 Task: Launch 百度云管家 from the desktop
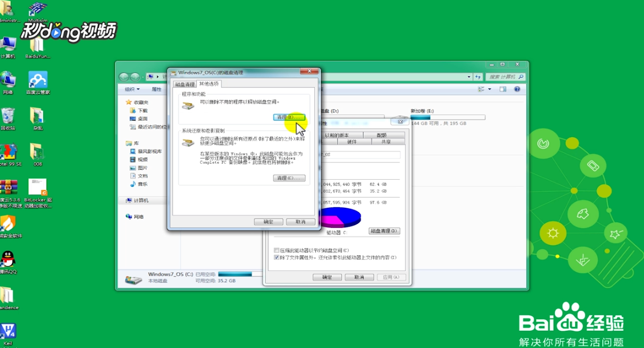(x=38, y=83)
